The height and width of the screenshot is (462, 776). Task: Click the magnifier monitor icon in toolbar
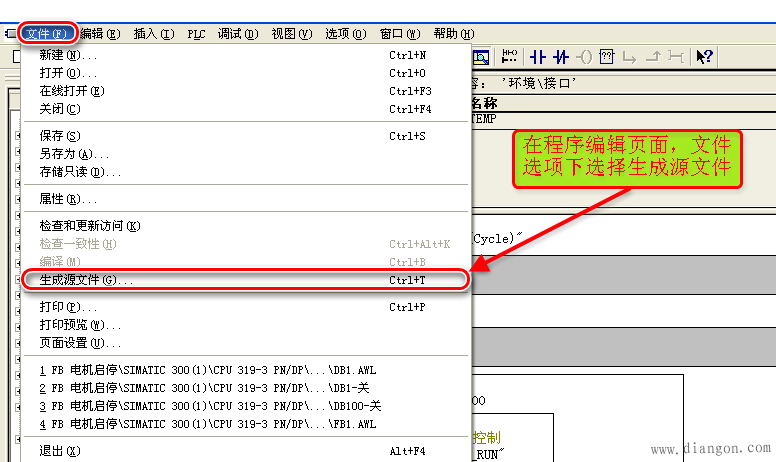(x=480, y=57)
